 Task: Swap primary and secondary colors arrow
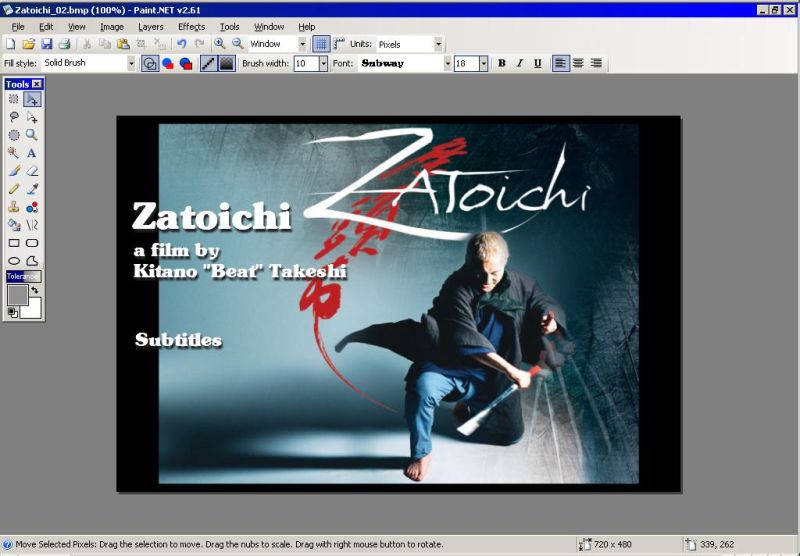(35, 290)
